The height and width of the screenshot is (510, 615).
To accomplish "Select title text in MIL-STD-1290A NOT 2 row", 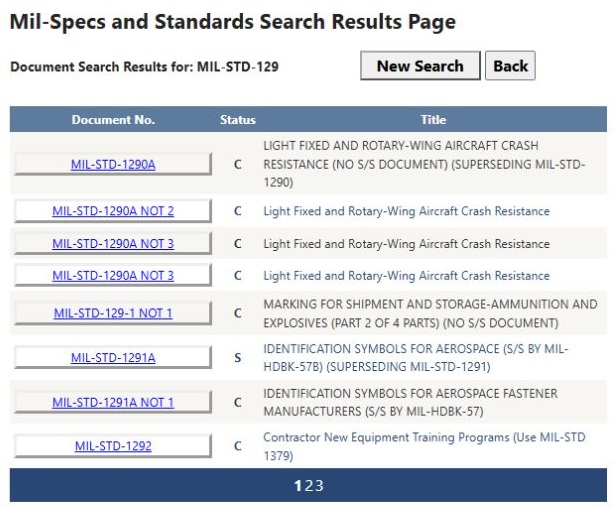I will click(406, 211).
